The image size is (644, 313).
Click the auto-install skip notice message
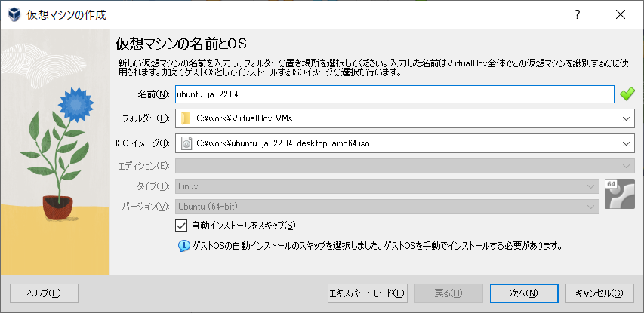[377, 246]
